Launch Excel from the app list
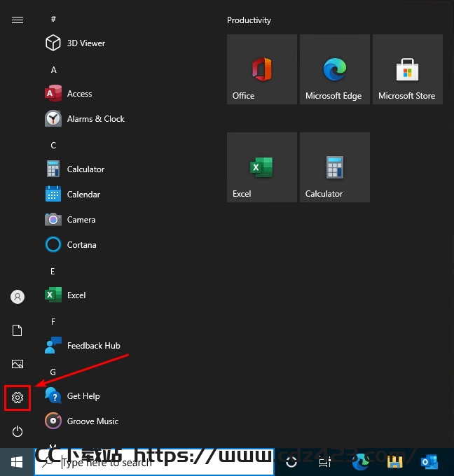Image resolution: width=454 pixels, height=476 pixels. tap(65, 295)
